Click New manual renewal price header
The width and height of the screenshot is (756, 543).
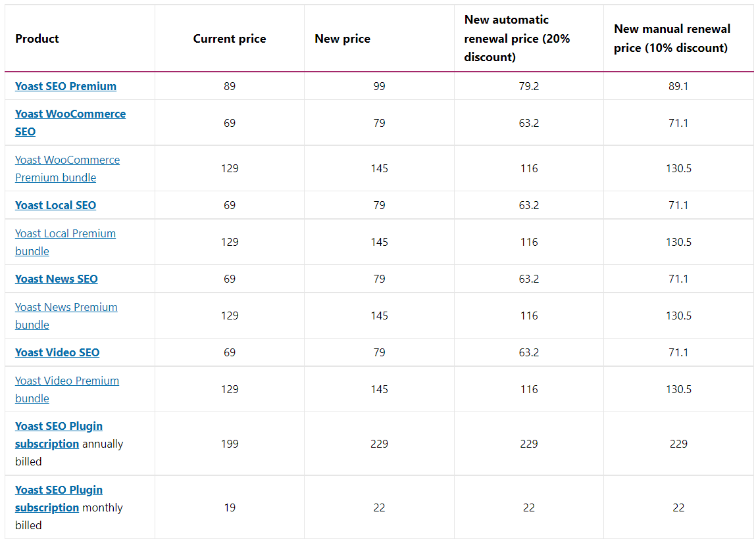pyautogui.click(x=672, y=38)
